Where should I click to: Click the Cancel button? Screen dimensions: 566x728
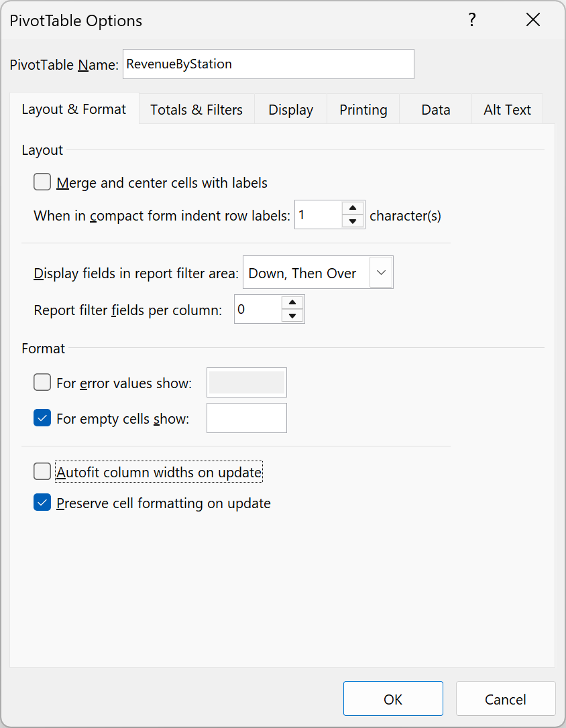(506, 699)
